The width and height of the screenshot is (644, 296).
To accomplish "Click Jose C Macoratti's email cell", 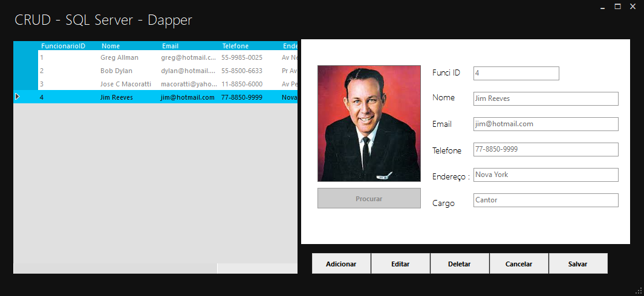I will [189, 84].
